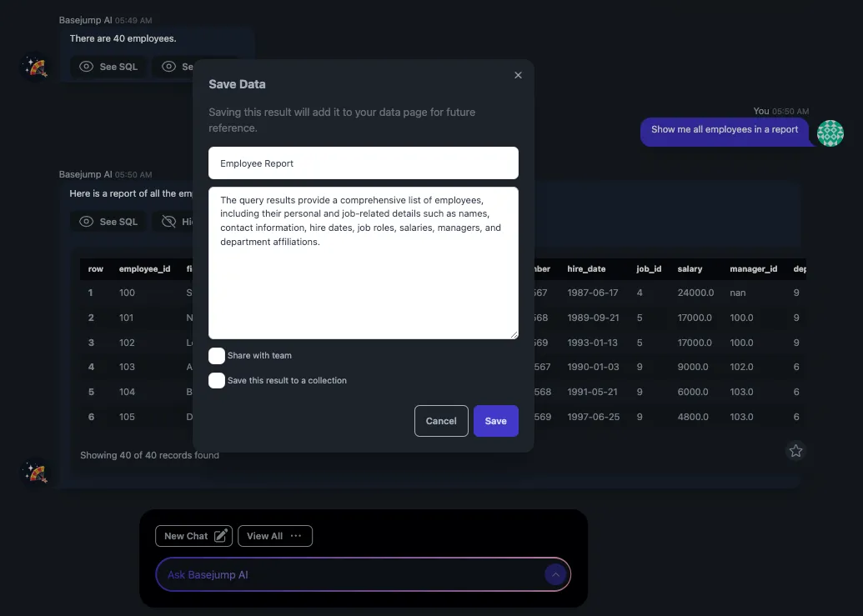Click 'Show me all employees in a report' message
The height and width of the screenshot is (616, 863).
click(x=725, y=130)
